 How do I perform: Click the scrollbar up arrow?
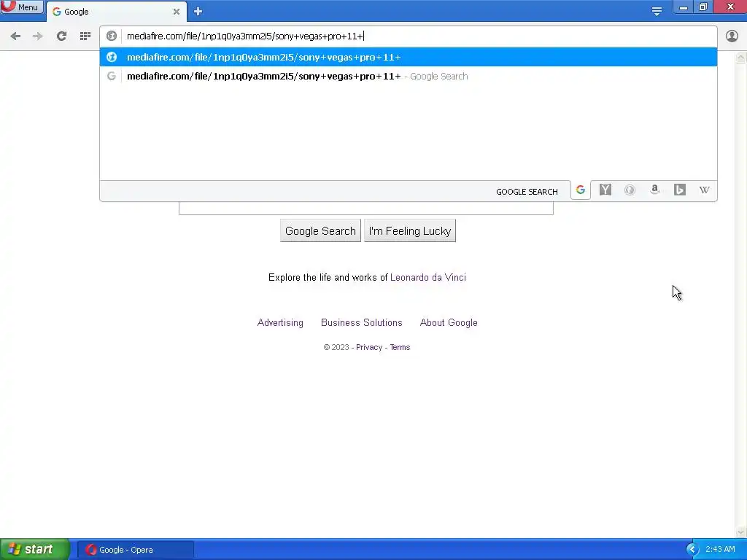pyautogui.click(x=741, y=58)
